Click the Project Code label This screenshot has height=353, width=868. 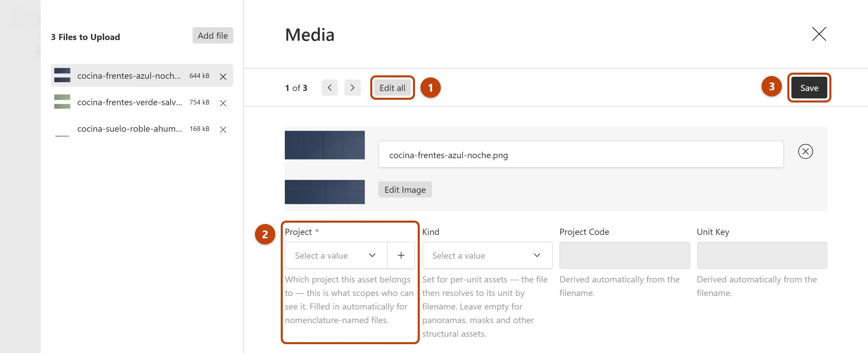point(584,232)
